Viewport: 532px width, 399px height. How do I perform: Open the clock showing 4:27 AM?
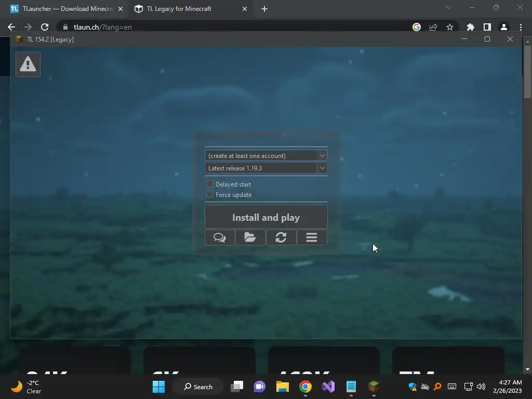coord(507,387)
